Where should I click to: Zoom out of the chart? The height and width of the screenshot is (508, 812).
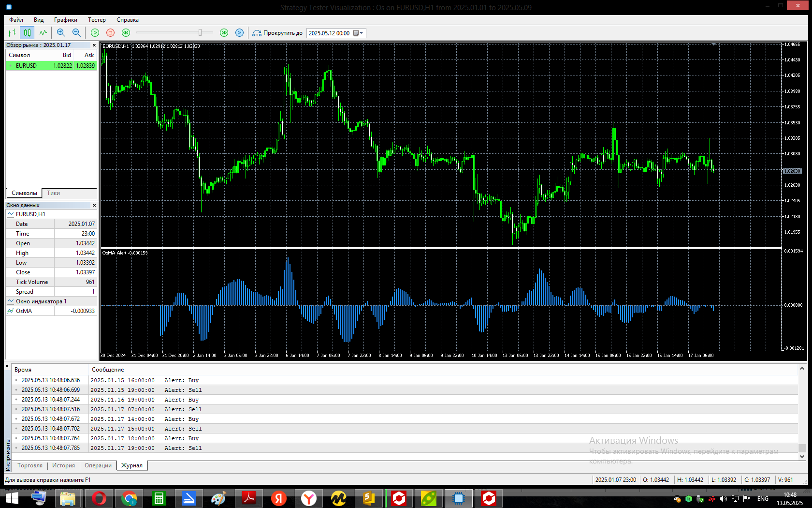(x=76, y=33)
